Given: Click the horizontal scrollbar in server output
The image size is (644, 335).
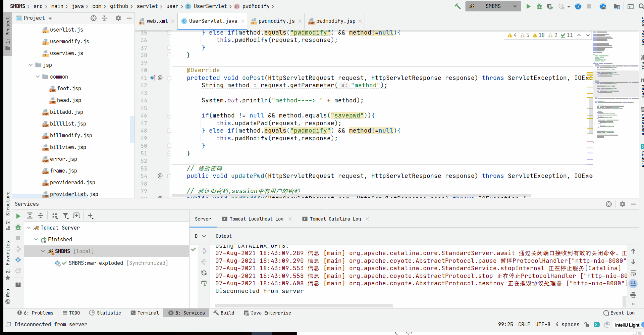Looking at the screenshot, I should (304, 306).
